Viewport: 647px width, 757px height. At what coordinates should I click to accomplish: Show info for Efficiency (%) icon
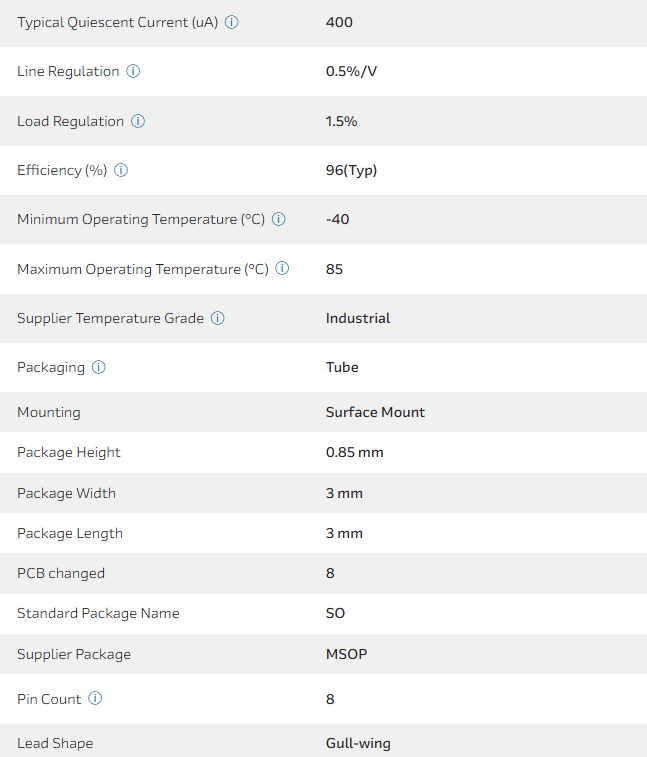(121, 170)
